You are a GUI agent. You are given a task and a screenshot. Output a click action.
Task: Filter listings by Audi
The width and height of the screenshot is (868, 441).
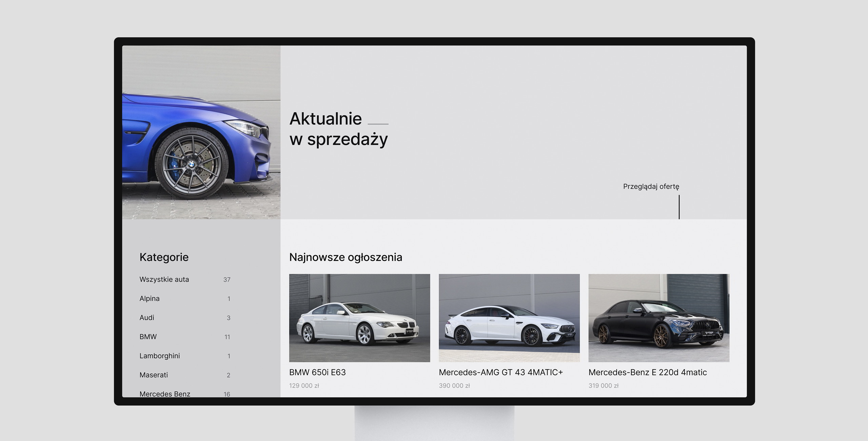point(147,318)
